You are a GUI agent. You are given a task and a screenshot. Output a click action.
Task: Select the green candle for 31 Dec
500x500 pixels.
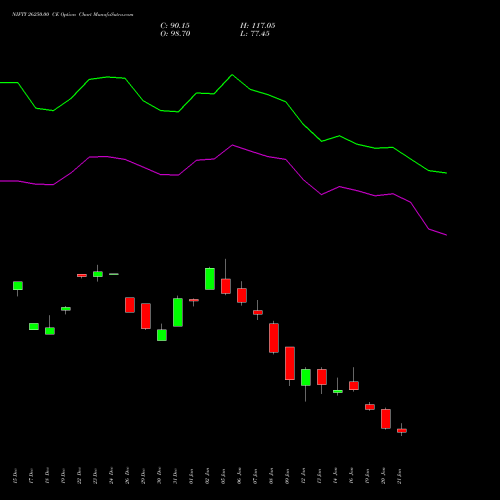point(178,312)
